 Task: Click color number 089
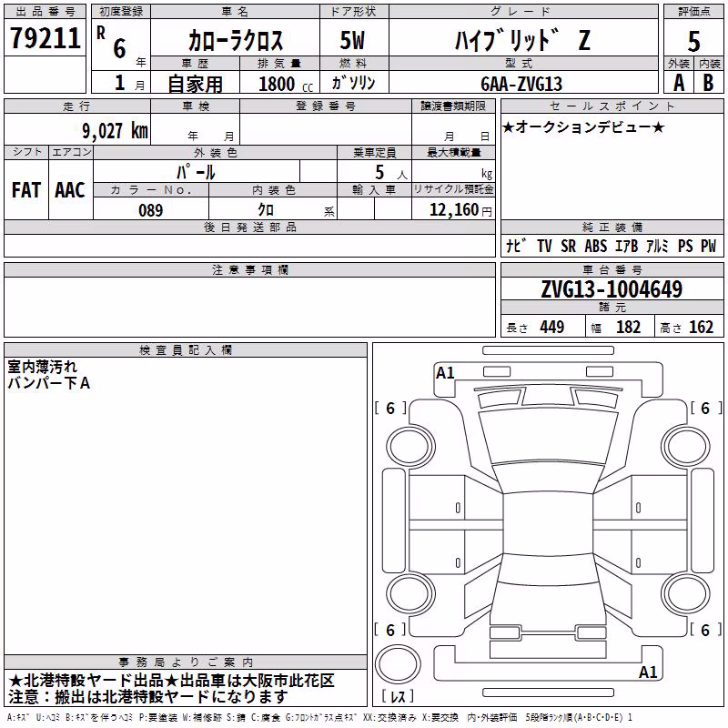click(x=150, y=210)
